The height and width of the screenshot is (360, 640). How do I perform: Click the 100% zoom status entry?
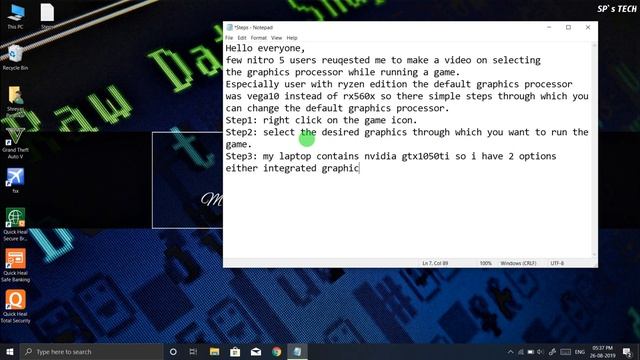click(x=485, y=263)
